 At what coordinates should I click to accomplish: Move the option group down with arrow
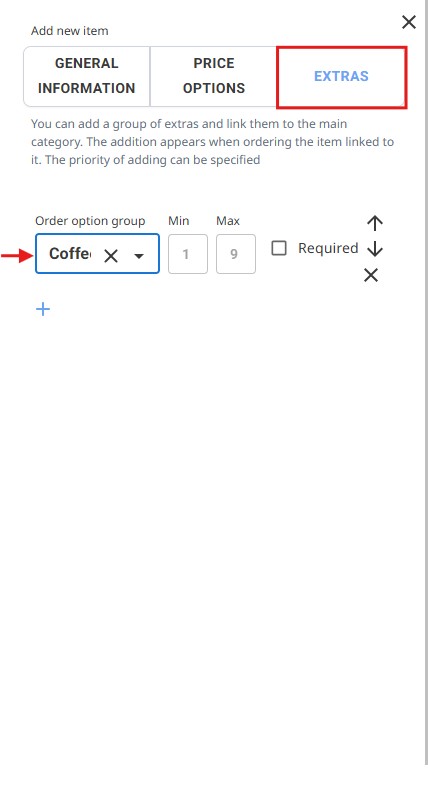tap(375, 249)
